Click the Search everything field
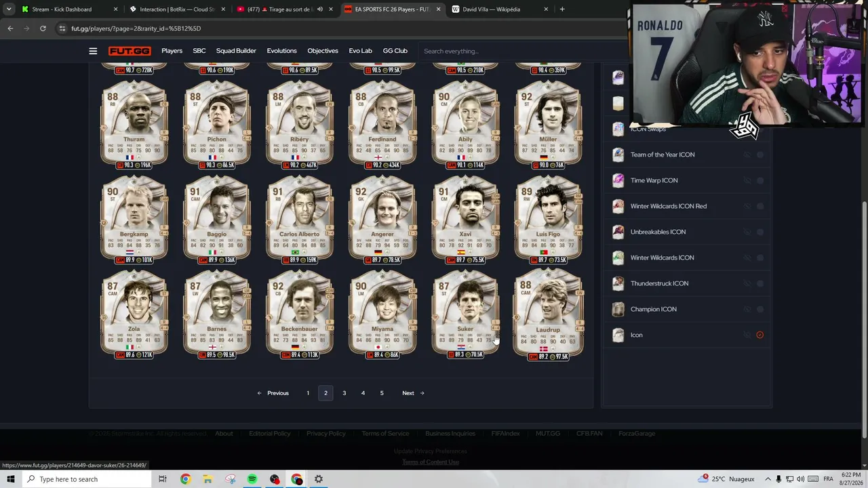 522,51
